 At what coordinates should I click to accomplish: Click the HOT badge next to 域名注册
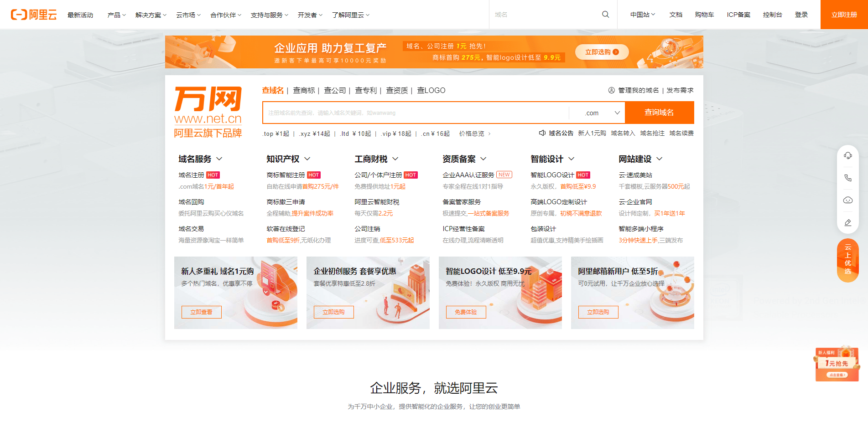pyautogui.click(x=213, y=175)
